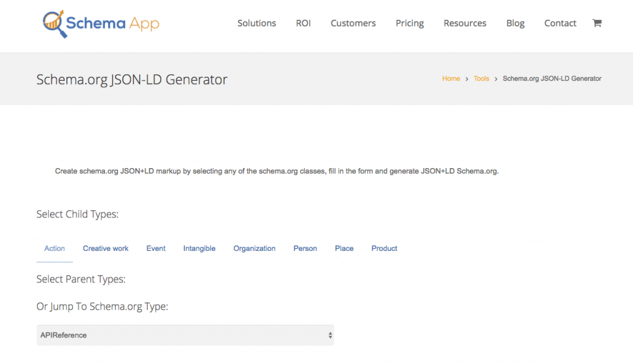Select the Event child type
633x364 pixels.
(156, 248)
